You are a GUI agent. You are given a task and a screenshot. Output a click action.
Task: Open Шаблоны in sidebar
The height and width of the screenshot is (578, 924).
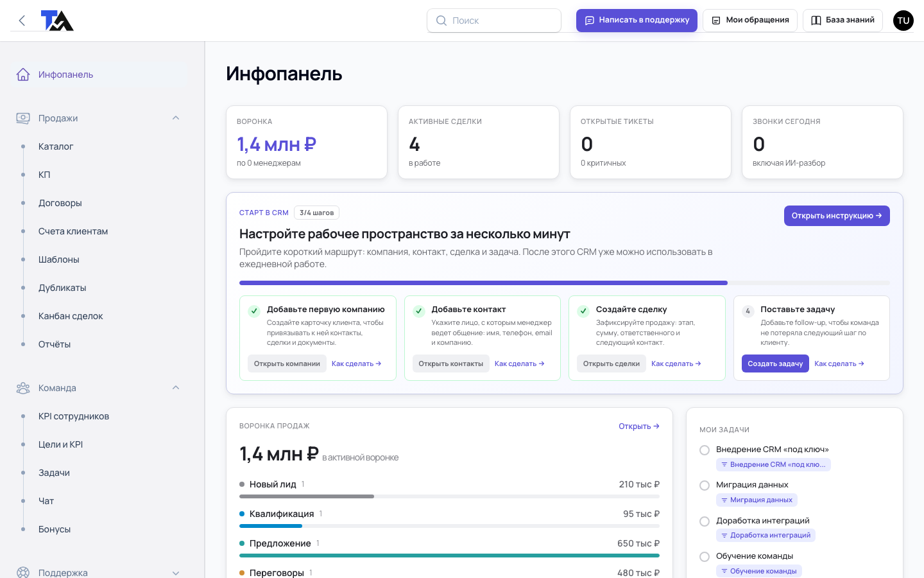pos(59,259)
